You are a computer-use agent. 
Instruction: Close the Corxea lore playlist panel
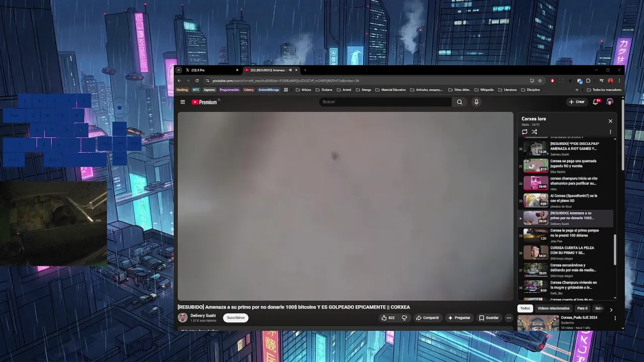click(x=610, y=121)
